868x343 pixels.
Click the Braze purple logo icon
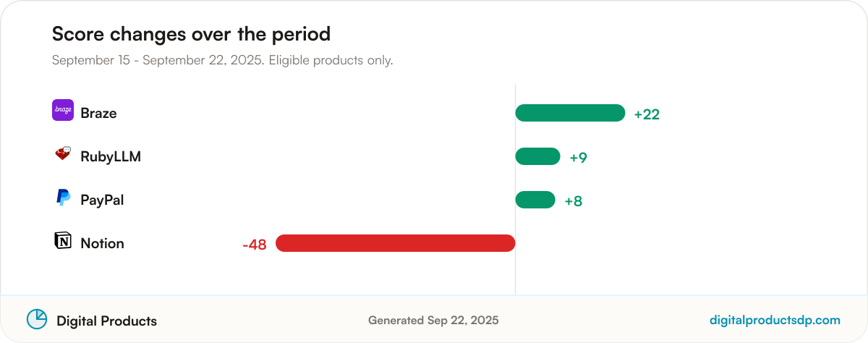tap(63, 110)
